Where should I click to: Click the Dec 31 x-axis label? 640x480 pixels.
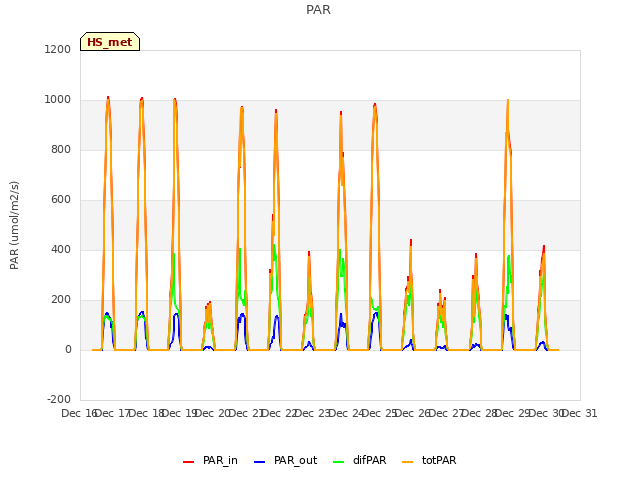[580, 413]
